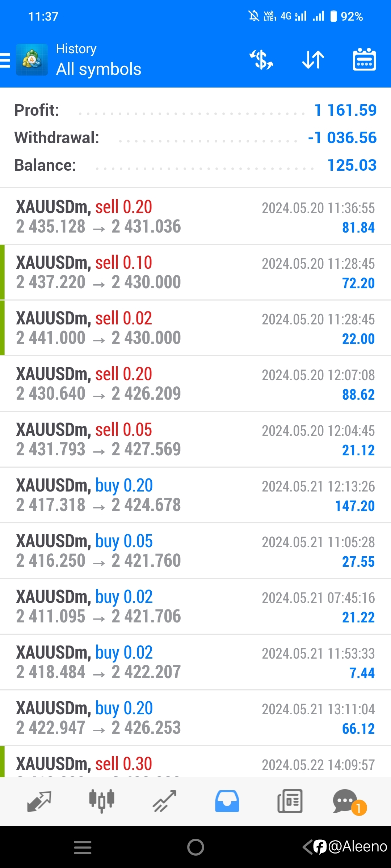Open the Chat messages tab with badge
The width and height of the screenshot is (391, 868).
point(349,802)
